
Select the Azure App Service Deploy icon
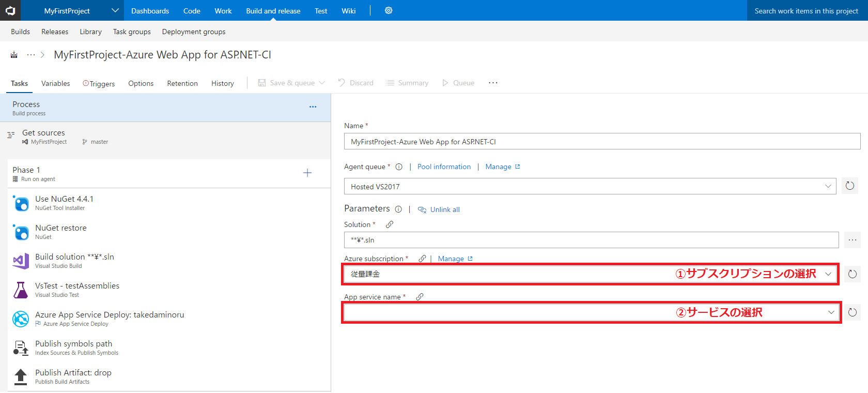(x=21, y=319)
